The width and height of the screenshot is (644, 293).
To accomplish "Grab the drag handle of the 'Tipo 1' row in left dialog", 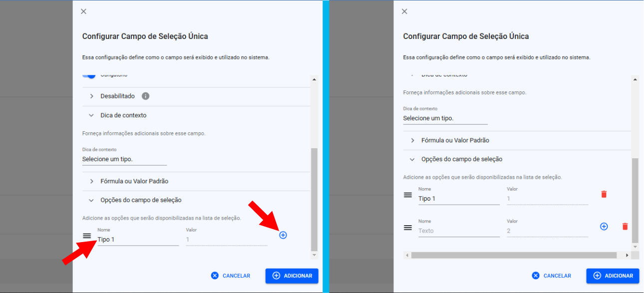I will coord(87,236).
